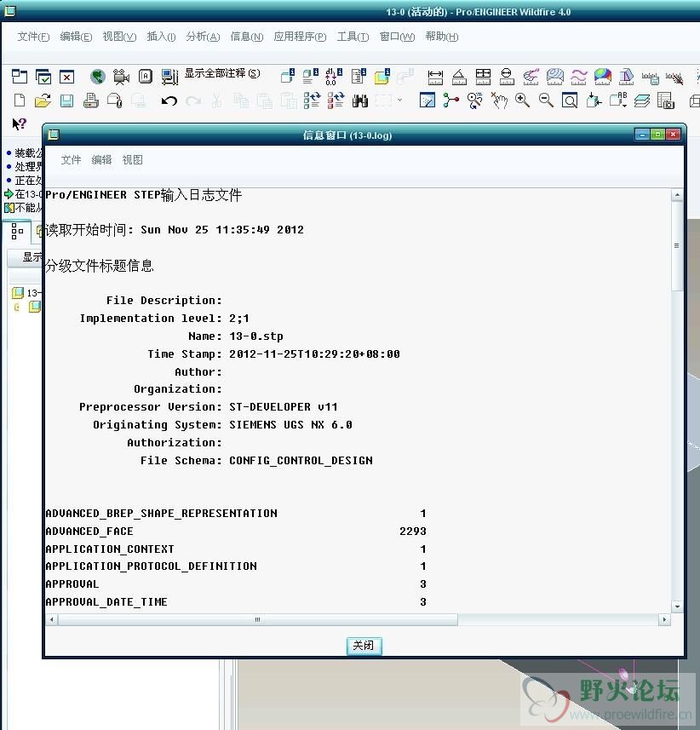Refit the model to screen icon
This screenshot has height=730, width=700.
[570, 101]
